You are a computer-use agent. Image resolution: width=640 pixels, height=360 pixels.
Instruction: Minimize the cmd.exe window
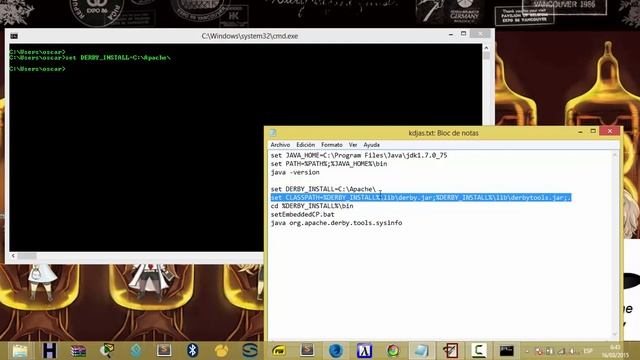tap(451, 35)
